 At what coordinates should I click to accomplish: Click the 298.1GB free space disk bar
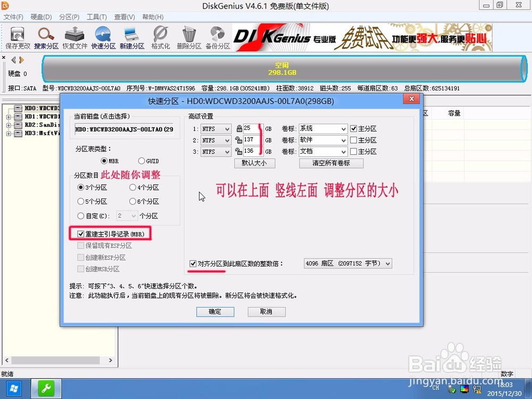click(282, 68)
